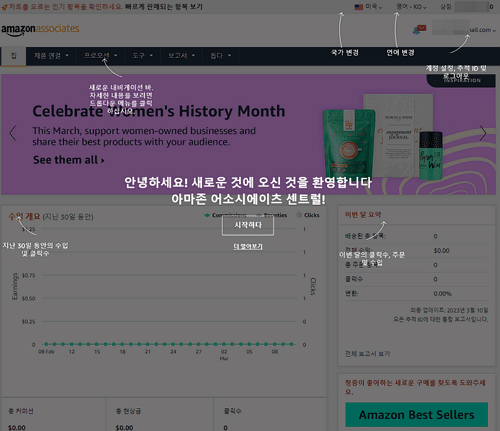Screen dimensions: 500x431
Task: Click the US flag icon
Action: (x=359, y=7)
